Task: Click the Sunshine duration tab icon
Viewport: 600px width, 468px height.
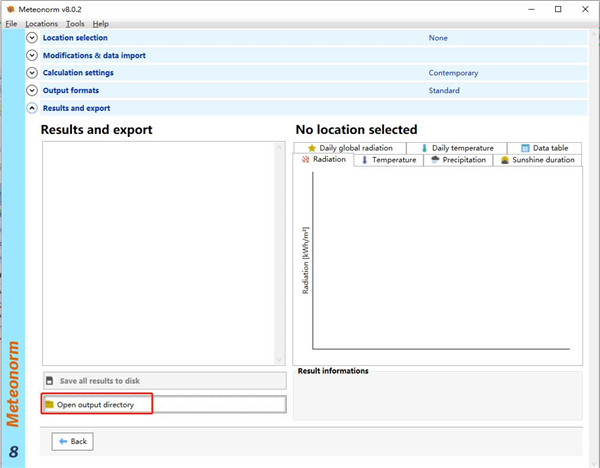Action: pyautogui.click(x=505, y=160)
